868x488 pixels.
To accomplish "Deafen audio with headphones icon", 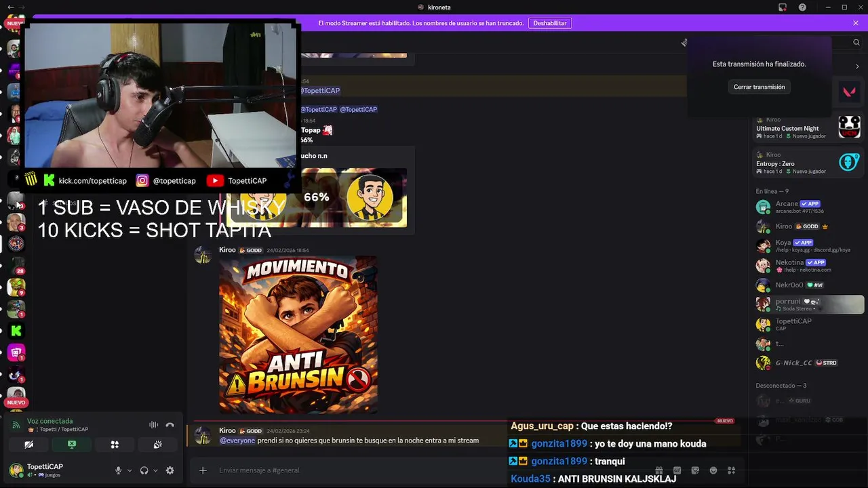I will [x=144, y=470].
